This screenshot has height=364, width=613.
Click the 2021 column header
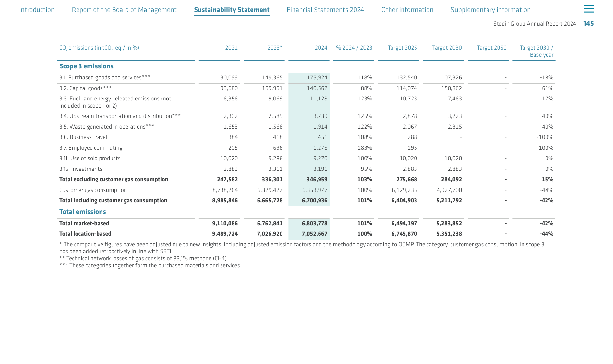point(231,48)
